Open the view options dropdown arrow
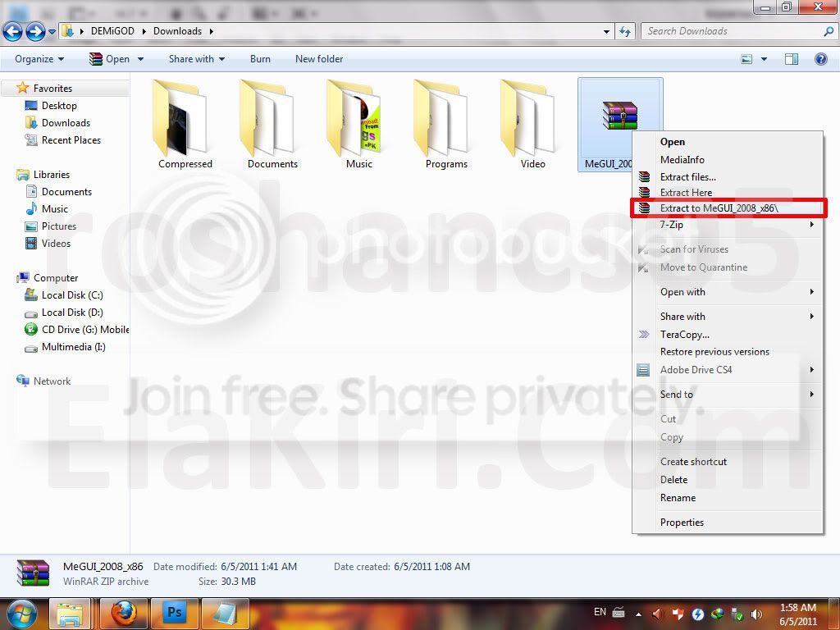 point(764,59)
